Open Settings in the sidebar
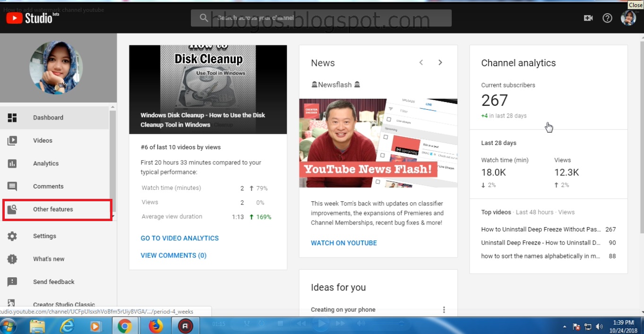Viewport: 644px width, 334px height. click(x=54, y=236)
